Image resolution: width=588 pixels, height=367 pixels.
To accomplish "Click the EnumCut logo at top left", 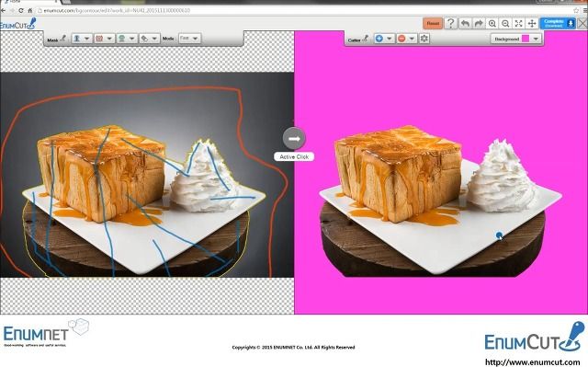I will [x=18, y=25].
